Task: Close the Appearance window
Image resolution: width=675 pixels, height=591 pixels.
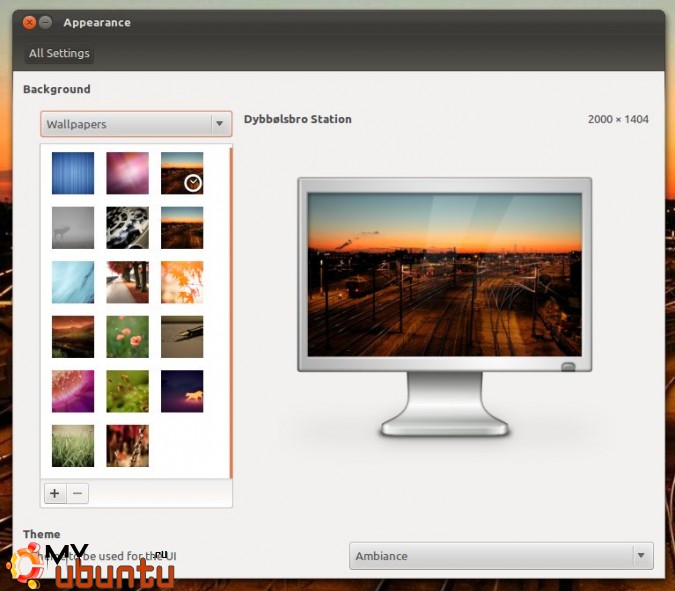Action: click(x=30, y=22)
